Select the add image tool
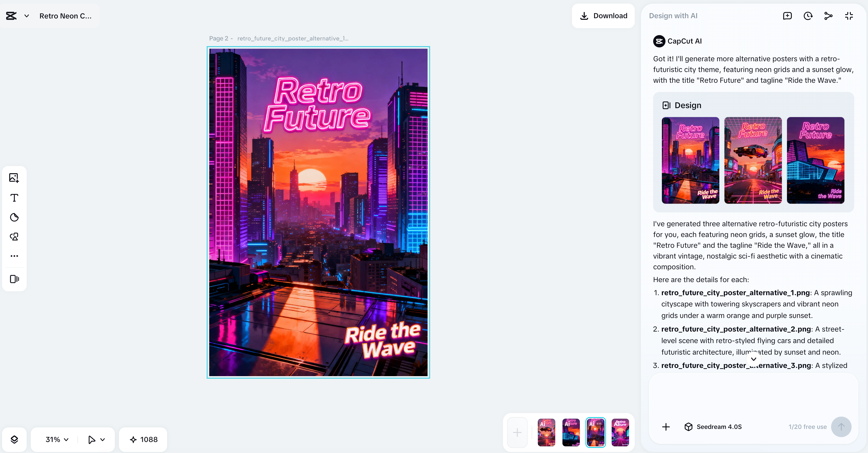 14,178
